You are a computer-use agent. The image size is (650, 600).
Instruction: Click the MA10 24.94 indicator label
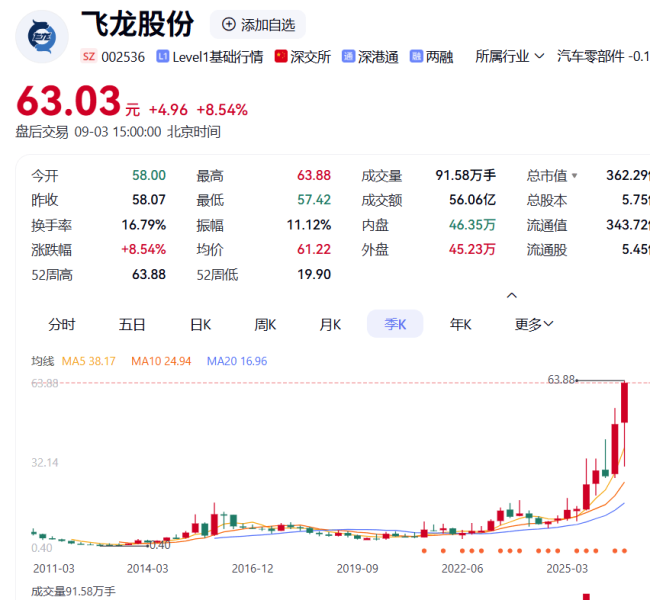coord(161,361)
